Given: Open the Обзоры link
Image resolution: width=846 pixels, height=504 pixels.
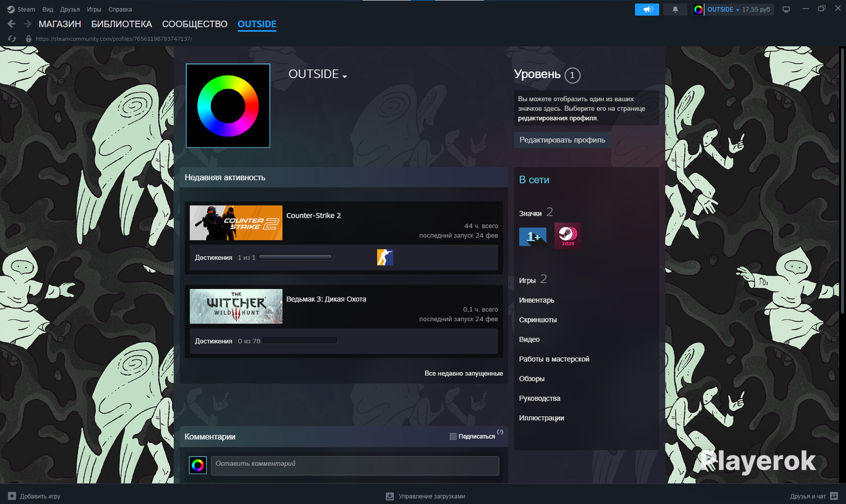Looking at the screenshot, I should pos(532,379).
